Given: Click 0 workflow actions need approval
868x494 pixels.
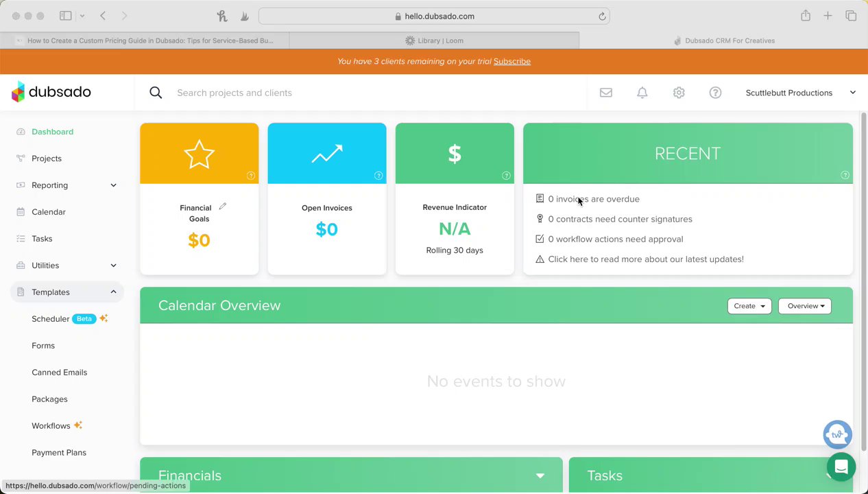Looking at the screenshot, I should coord(616,239).
